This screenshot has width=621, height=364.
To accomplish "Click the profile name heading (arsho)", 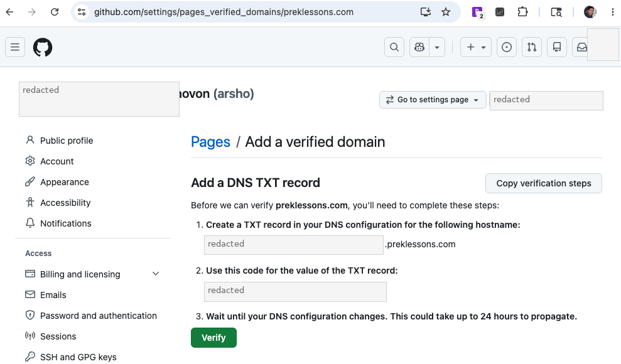I will [217, 94].
